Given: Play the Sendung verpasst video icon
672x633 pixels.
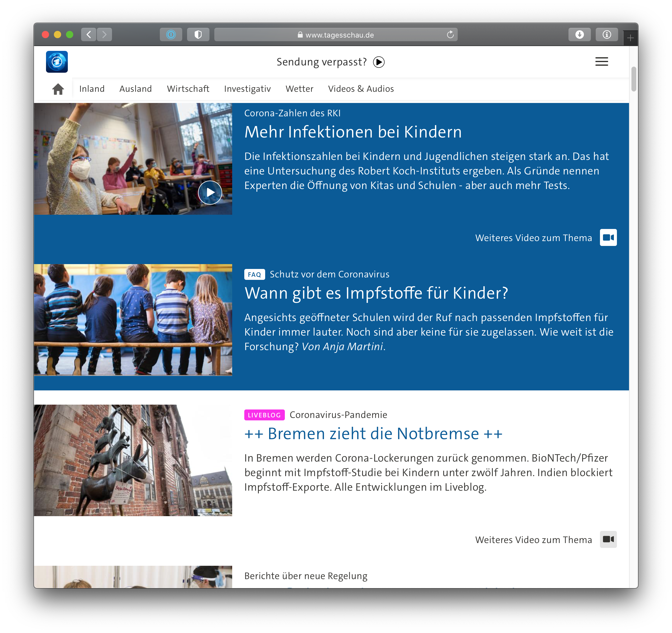Looking at the screenshot, I should point(379,62).
